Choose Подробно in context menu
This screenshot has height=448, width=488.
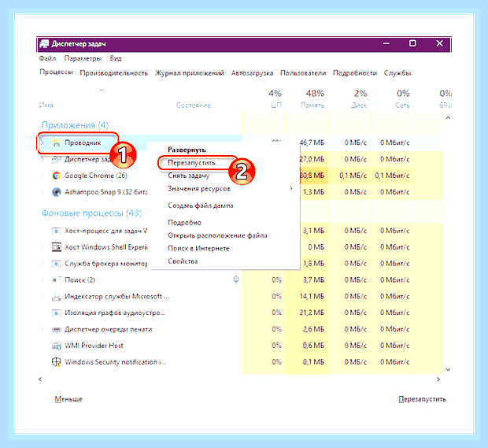[184, 223]
